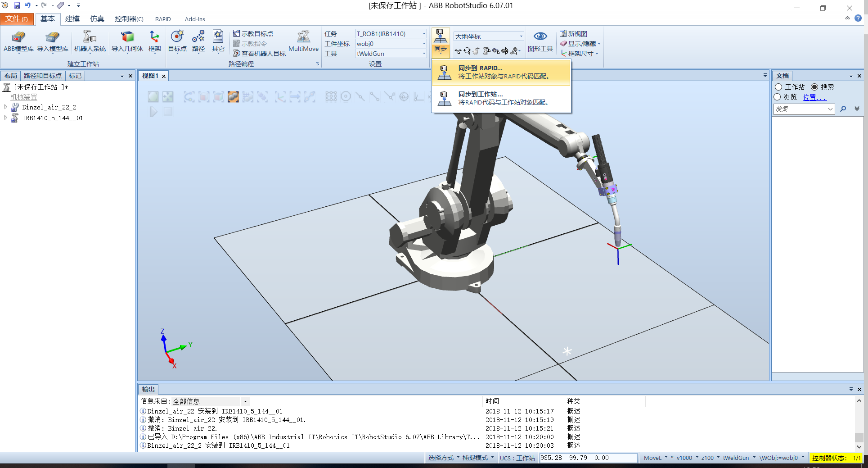Select the 机器人系统 robot system tool
Image resolution: width=868 pixels, height=468 pixels.
90,41
